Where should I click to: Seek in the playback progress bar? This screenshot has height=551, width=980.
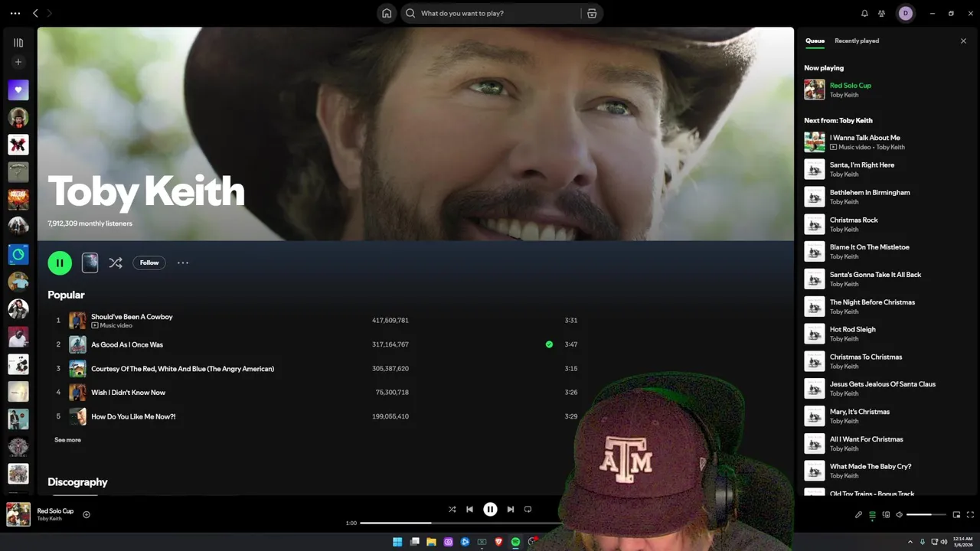point(460,523)
